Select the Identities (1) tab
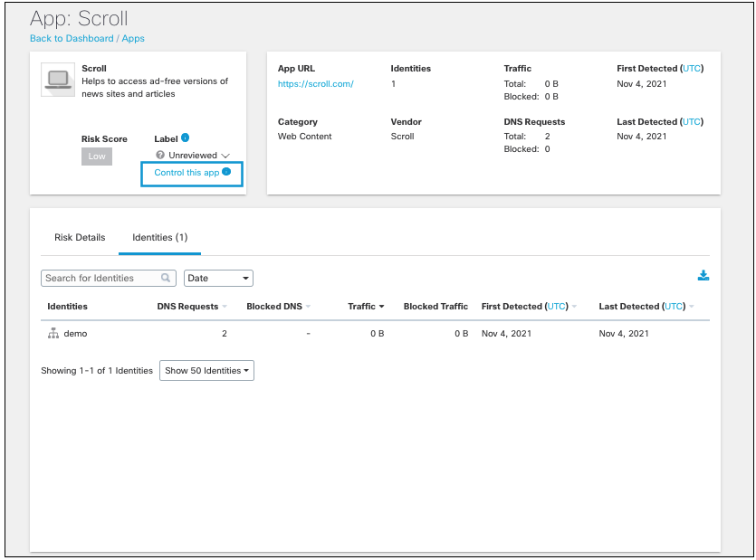 tap(159, 237)
